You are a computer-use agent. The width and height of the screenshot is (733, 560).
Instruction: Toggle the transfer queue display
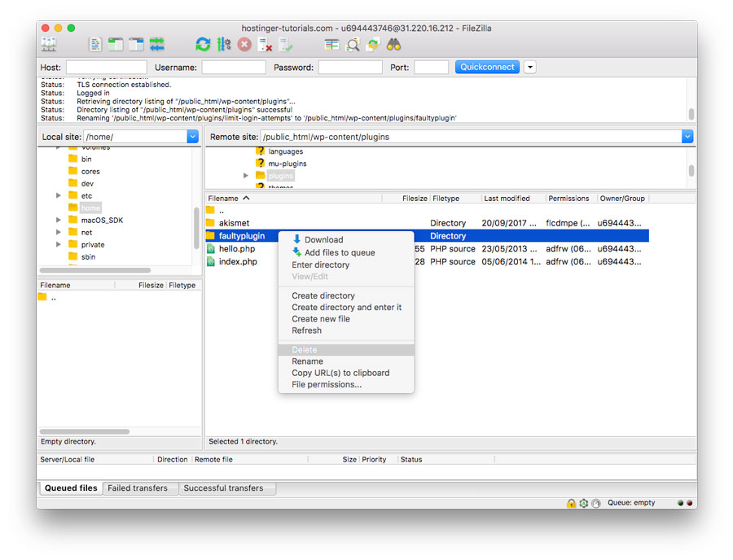(157, 45)
